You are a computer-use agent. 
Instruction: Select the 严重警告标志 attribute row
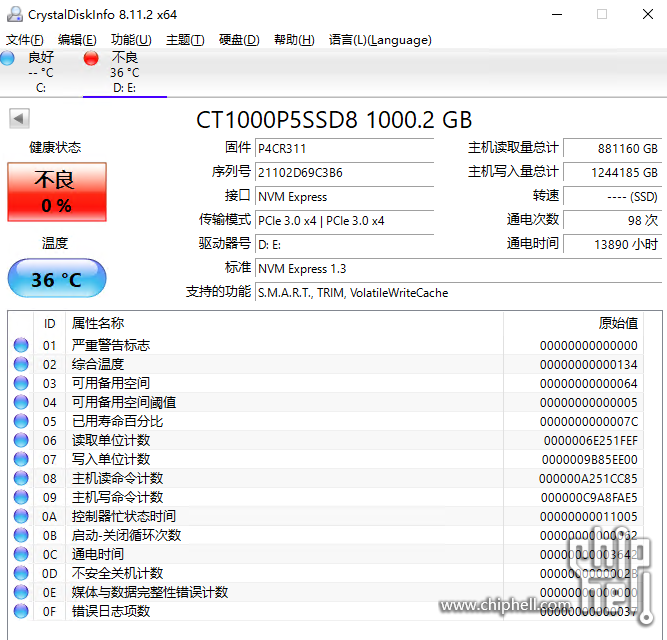pyautogui.click(x=326, y=345)
